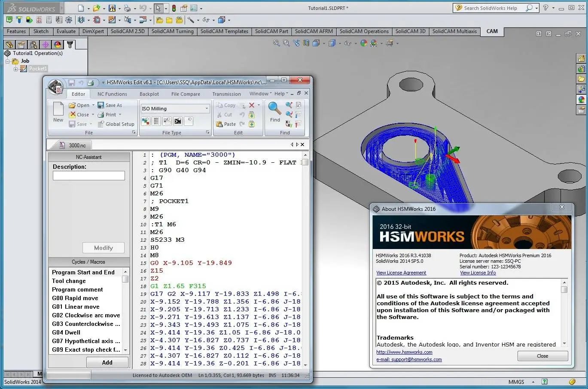
Task: Click the Rebuild traffic light icon
Action: point(174,8)
